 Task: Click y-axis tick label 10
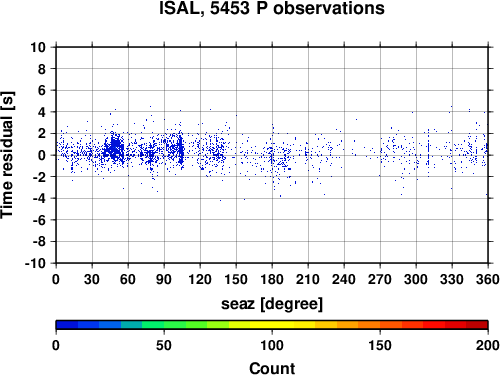38,47
